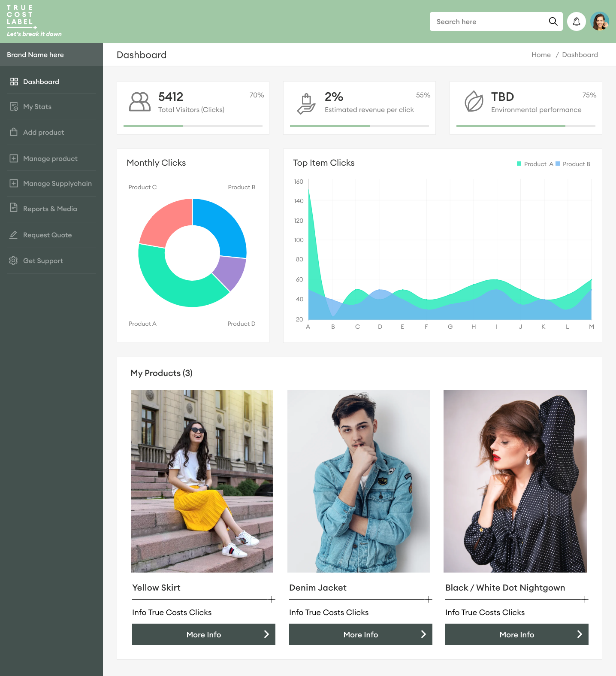
Task: Click Home breadcrumb link
Action: [541, 55]
